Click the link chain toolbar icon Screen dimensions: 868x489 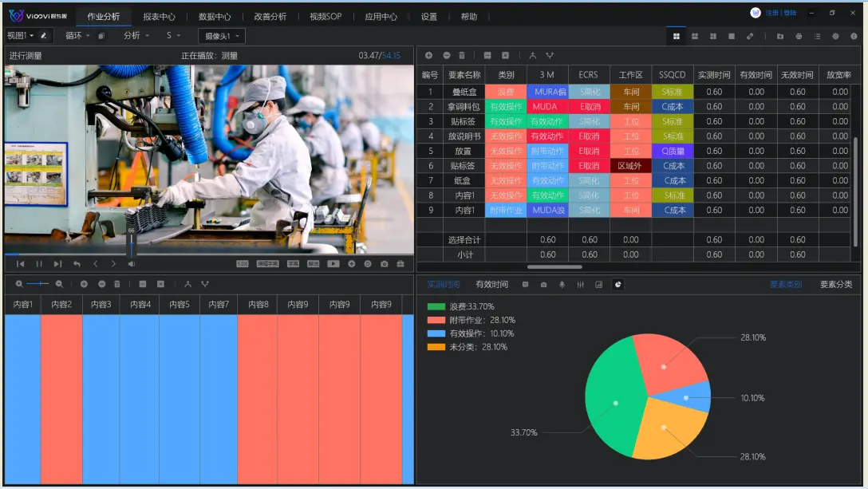point(750,36)
